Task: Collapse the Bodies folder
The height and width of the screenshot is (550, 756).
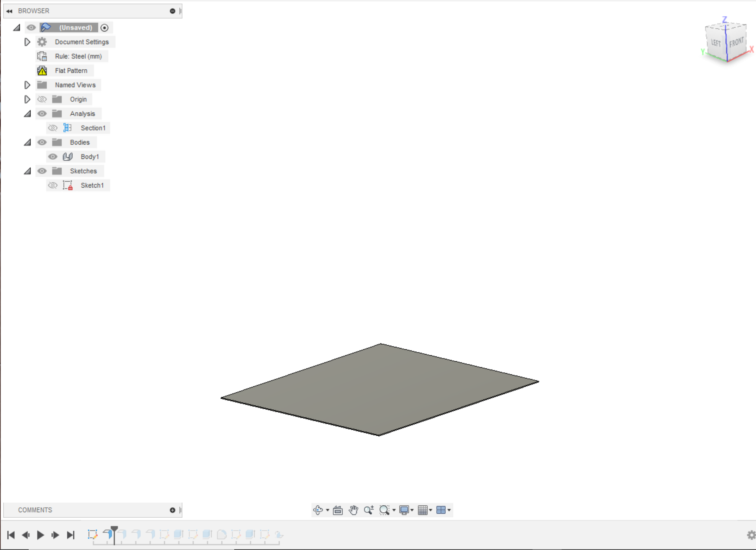Action: click(x=27, y=142)
